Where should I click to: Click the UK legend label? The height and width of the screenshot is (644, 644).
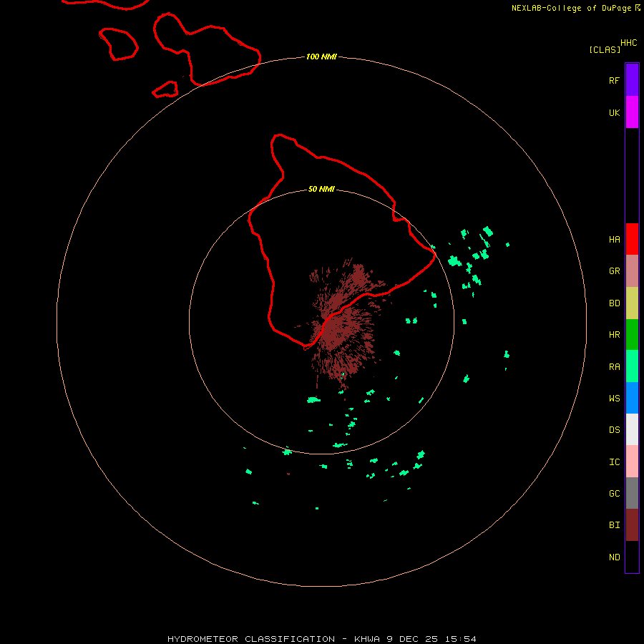614,113
